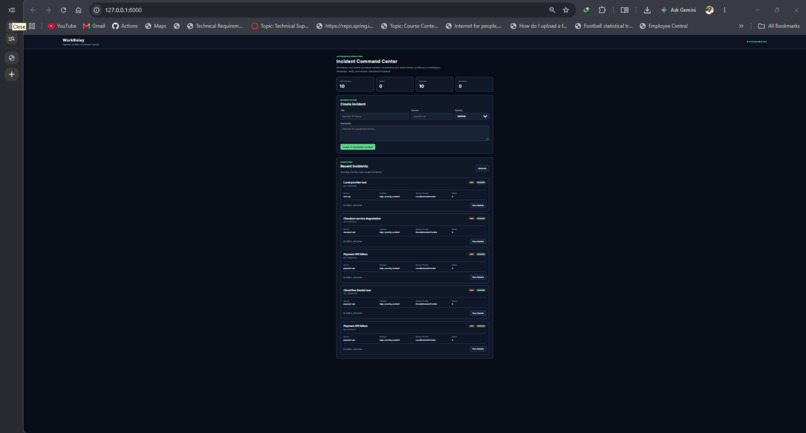Click the Refresh button in Recent Incidents
Screen dimensions: 806x433
click(x=482, y=168)
